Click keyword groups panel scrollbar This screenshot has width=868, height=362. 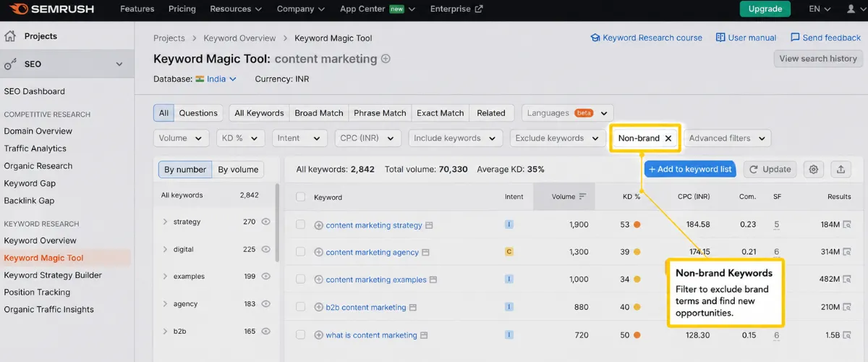278,222
